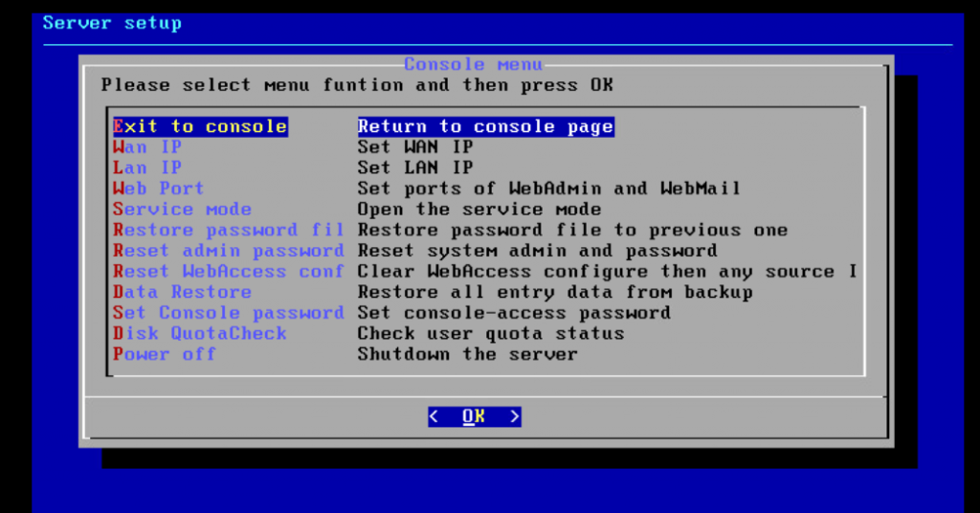
Task: Select the Exit to console menu entry
Action: pyautogui.click(x=200, y=126)
